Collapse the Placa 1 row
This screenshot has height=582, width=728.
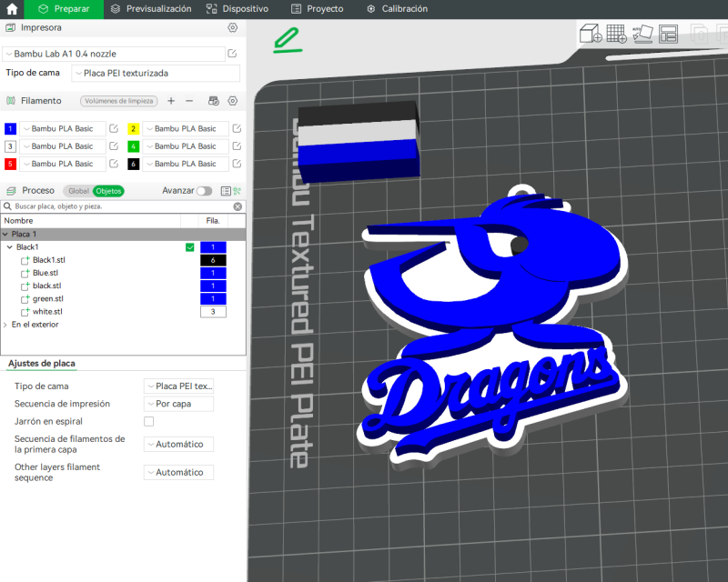[x=5, y=235]
